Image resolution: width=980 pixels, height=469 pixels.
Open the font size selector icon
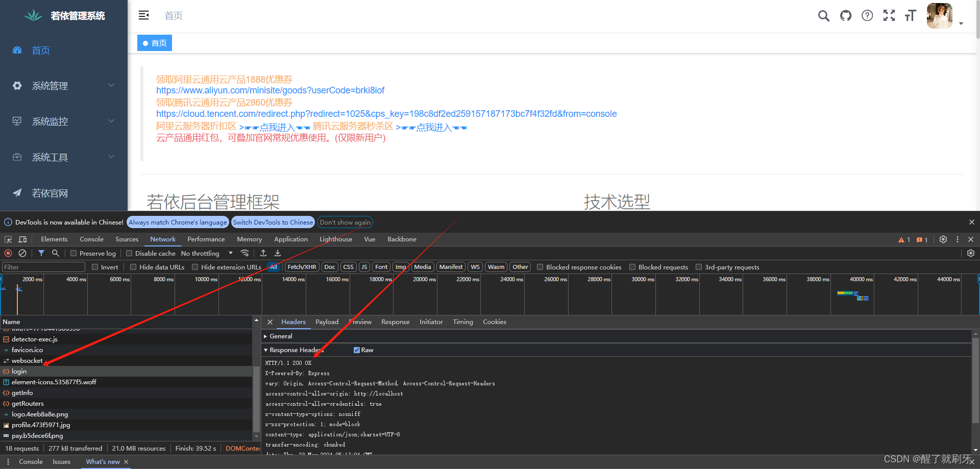pos(911,16)
